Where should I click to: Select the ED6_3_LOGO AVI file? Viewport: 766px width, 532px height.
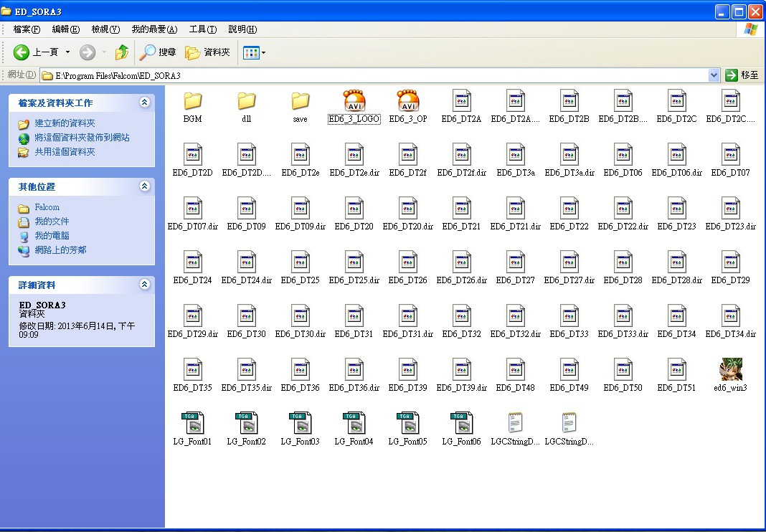354,101
